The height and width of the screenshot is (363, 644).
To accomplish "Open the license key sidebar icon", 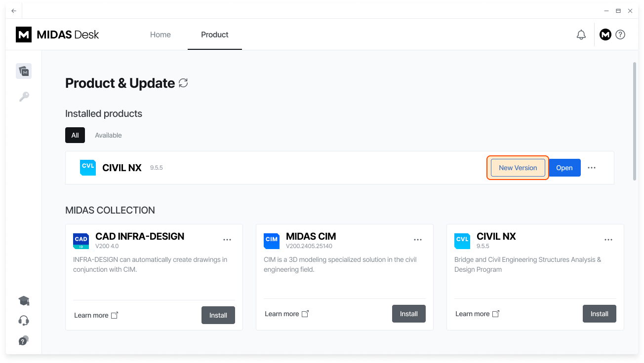I will tap(24, 97).
